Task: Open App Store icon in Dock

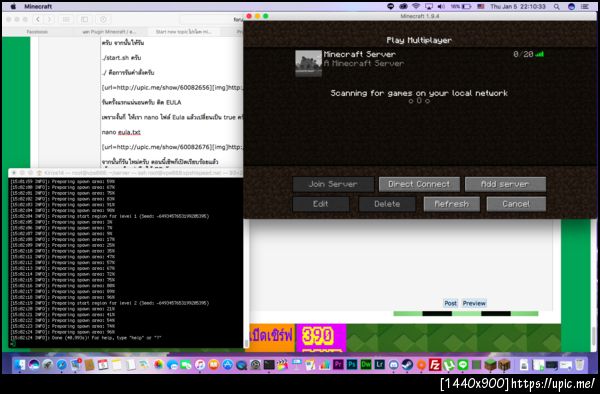Action: pyautogui.click(x=227, y=365)
